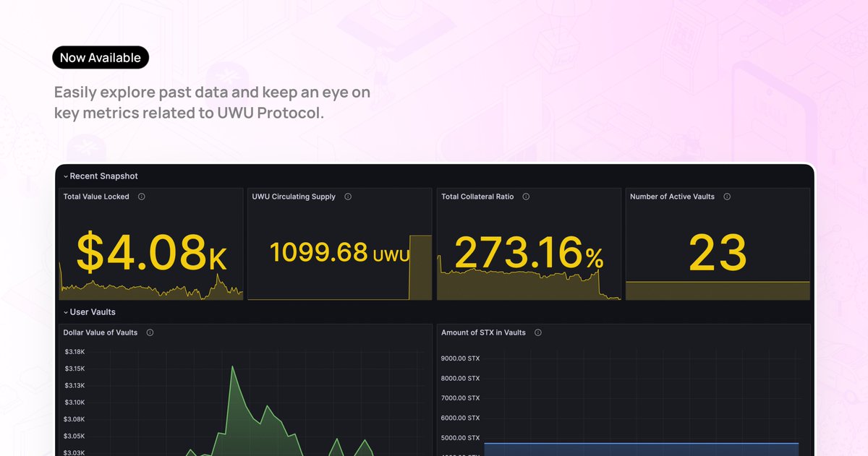This screenshot has height=456, width=868.
Task: Click the Amount of STX in Vaults title
Action: [484, 332]
